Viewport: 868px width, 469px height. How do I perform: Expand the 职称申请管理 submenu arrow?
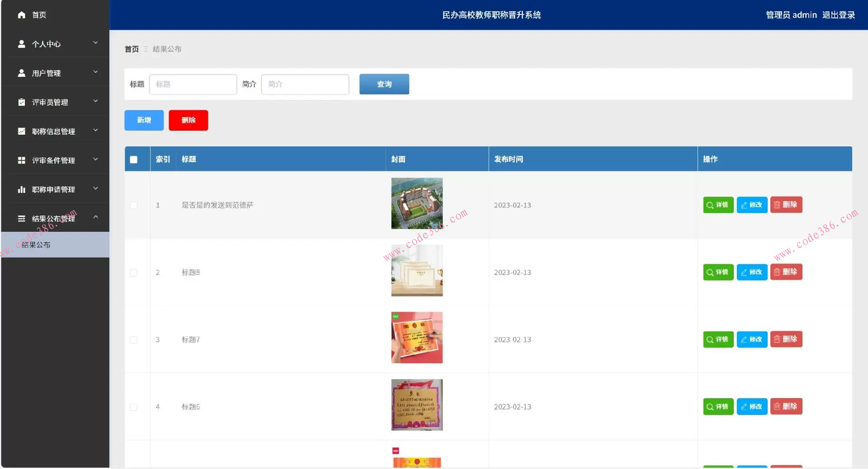[95, 188]
